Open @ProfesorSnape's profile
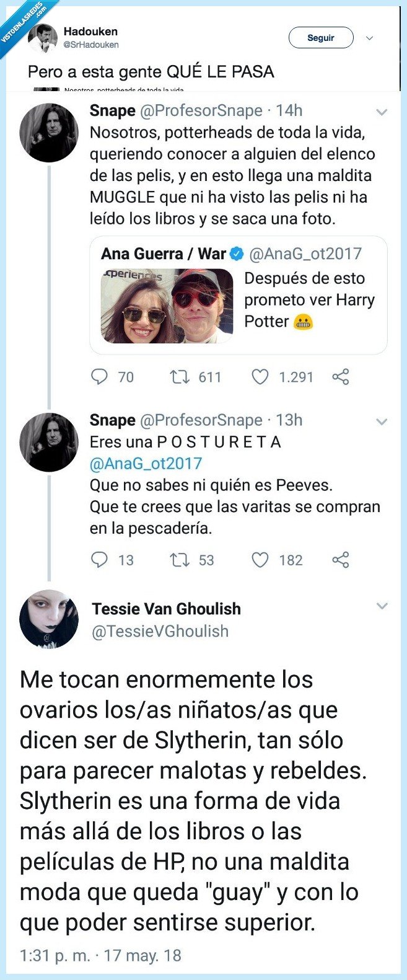The height and width of the screenshot is (980, 407). click(193, 110)
